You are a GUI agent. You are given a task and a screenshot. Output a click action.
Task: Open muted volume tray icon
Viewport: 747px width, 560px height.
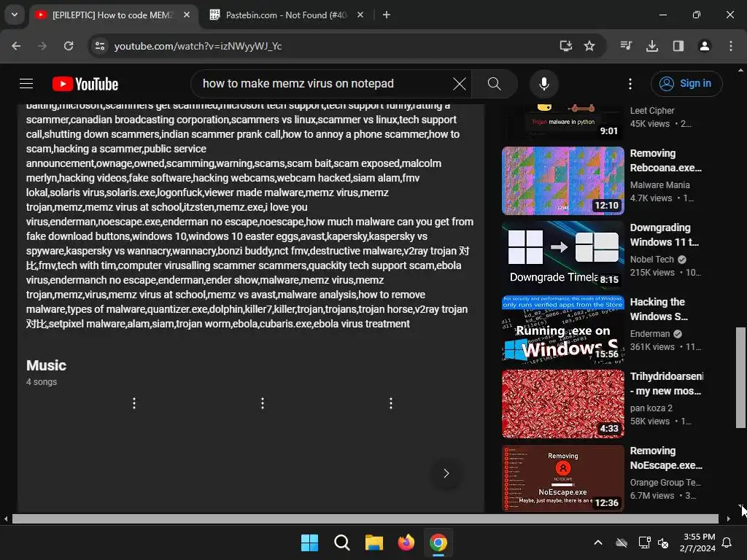pyautogui.click(x=662, y=542)
